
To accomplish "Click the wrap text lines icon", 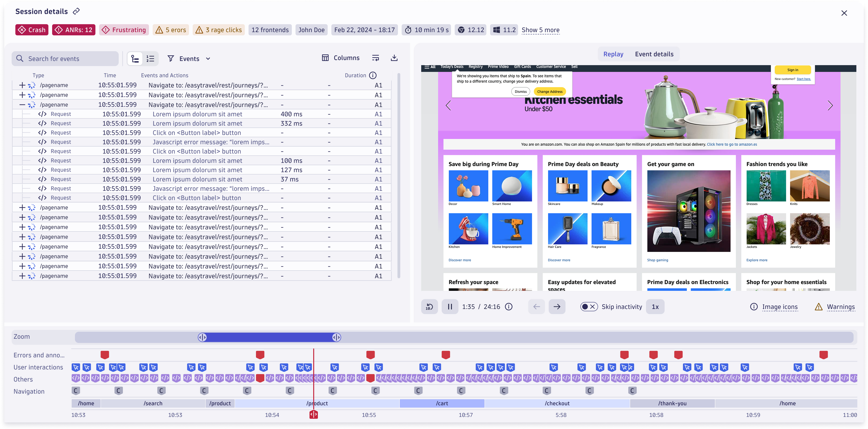I will pos(375,58).
